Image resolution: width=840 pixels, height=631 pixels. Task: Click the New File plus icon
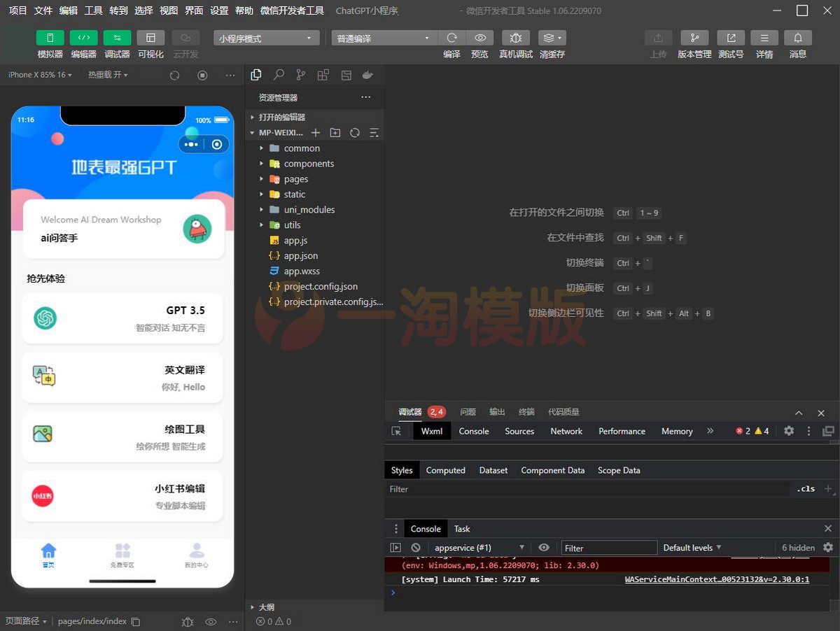click(316, 132)
